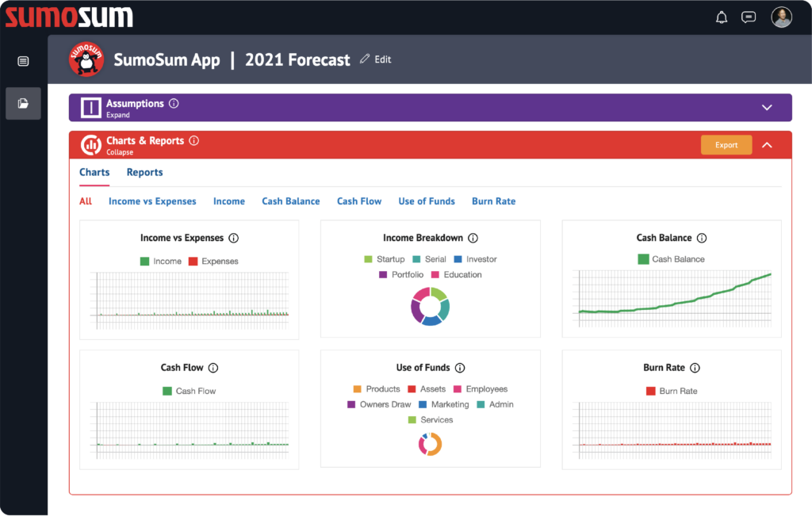
Task: Open the sidebar folder icon
Action: (x=23, y=104)
